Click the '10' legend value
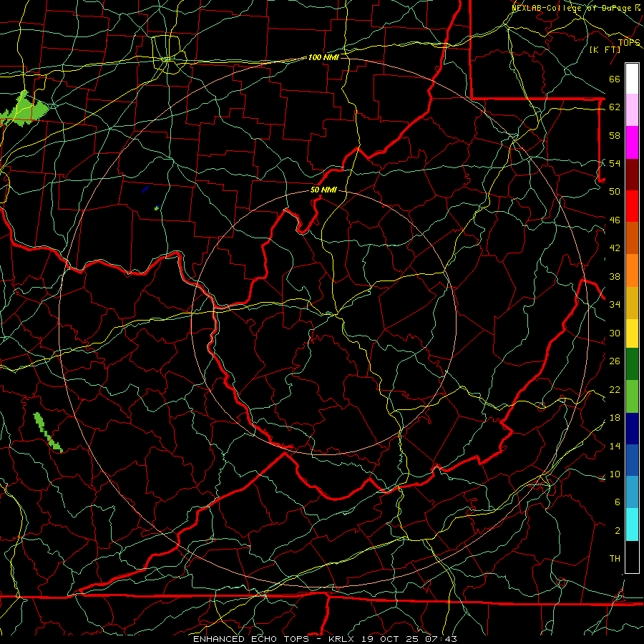This screenshot has height=644, width=644. (615, 474)
